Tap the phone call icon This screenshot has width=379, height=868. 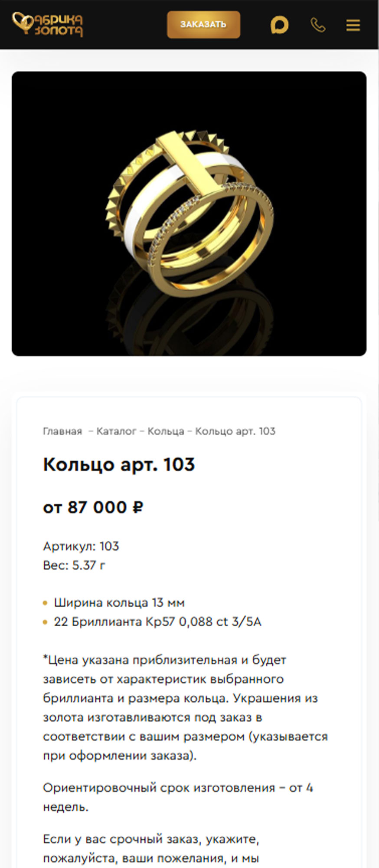click(318, 25)
